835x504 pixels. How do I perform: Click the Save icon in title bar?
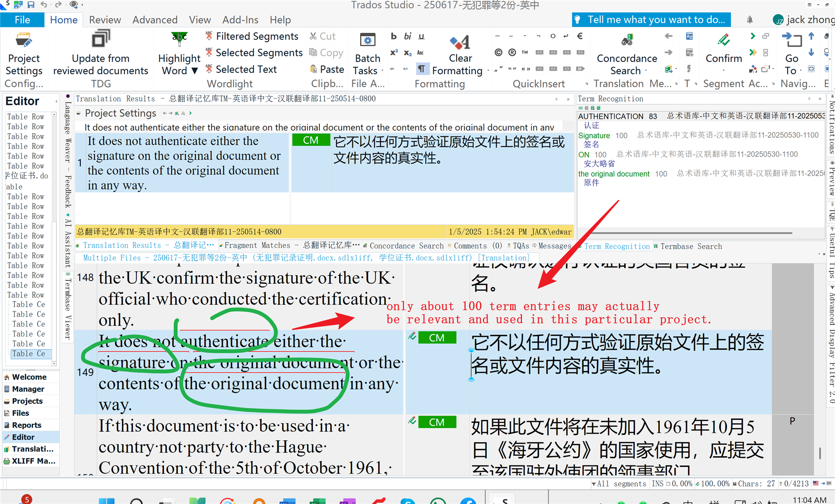tap(31, 5)
